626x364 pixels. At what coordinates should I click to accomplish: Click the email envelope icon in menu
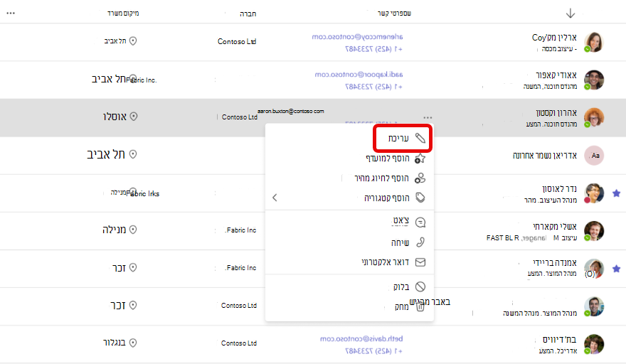[420, 262]
